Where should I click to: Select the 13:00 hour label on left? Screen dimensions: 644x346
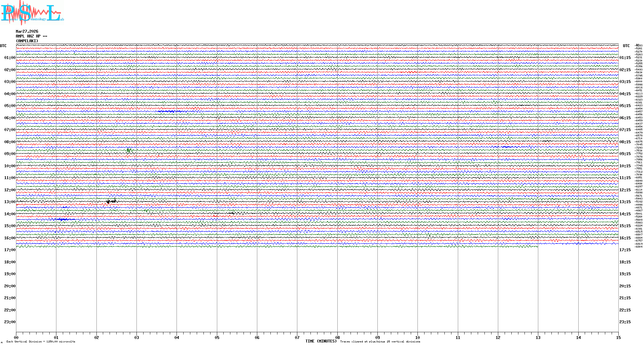tap(10, 202)
